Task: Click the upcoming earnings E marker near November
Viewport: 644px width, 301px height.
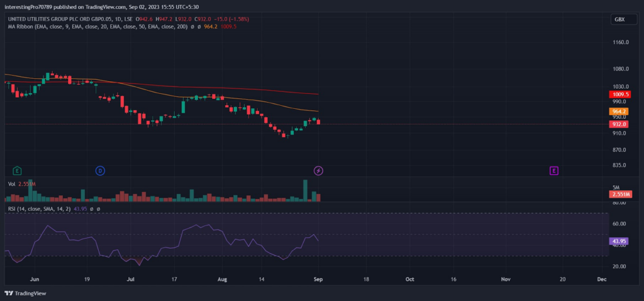Action: [554, 170]
